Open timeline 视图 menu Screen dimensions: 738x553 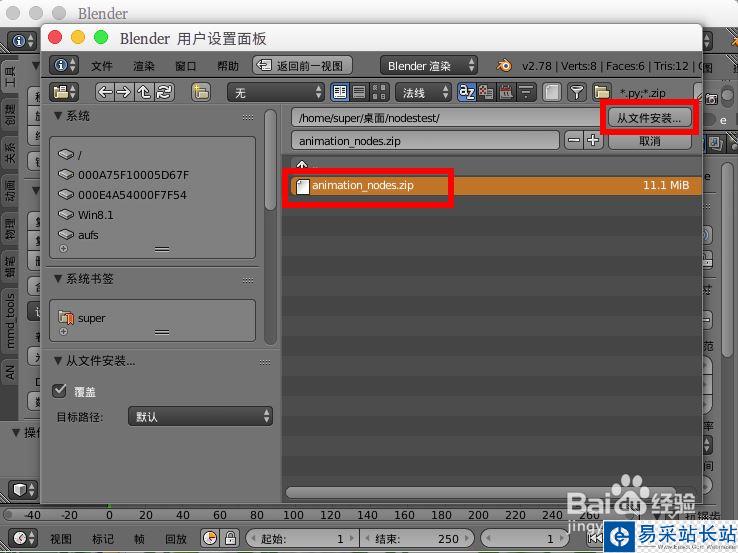click(x=61, y=538)
